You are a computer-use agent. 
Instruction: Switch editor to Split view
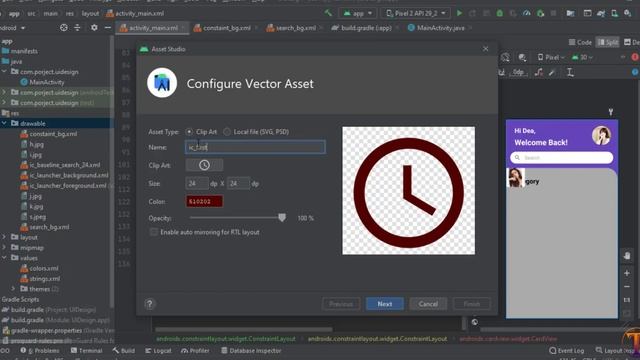[x=607, y=42]
